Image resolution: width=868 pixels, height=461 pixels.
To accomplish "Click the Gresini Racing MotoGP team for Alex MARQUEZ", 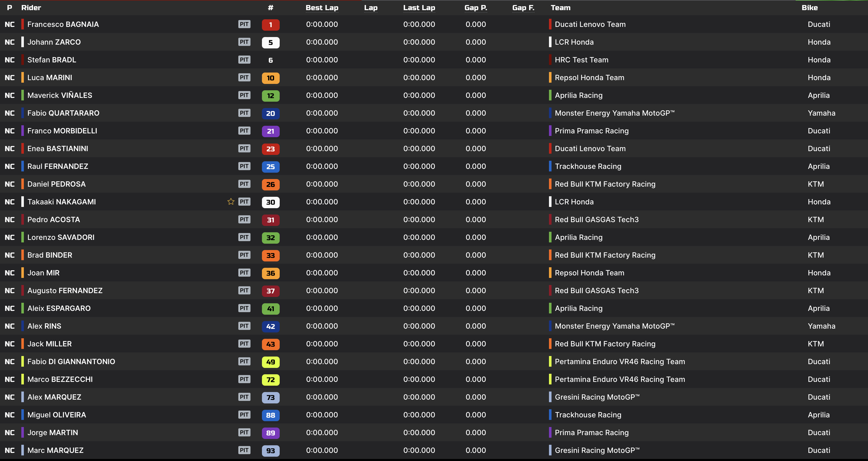I will 597,397.
